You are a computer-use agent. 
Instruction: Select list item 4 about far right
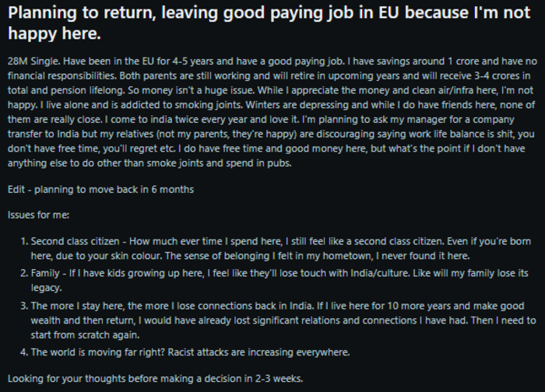(185, 352)
